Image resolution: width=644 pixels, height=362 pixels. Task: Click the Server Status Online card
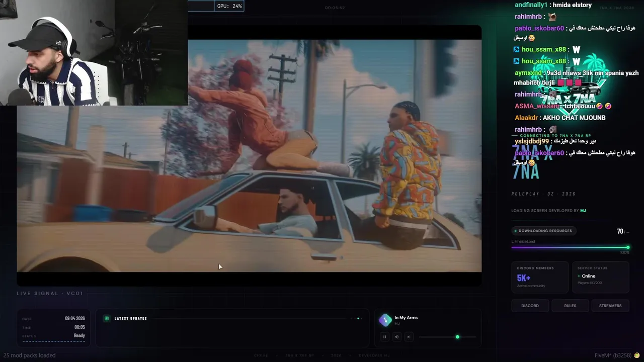601,277
